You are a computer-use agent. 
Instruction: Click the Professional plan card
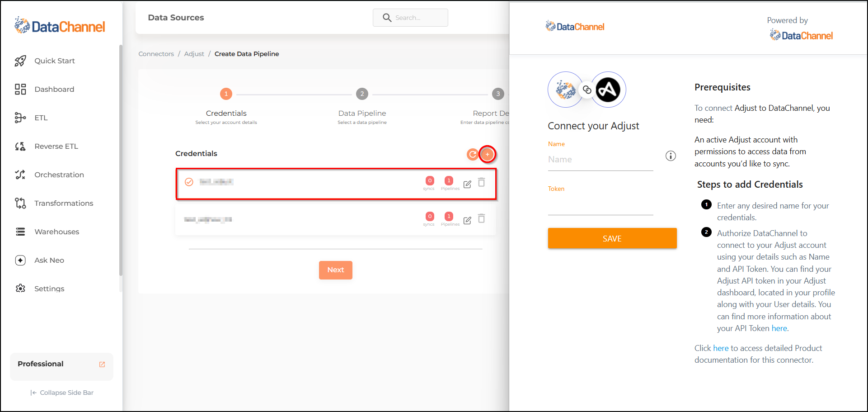[x=61, y=366]
